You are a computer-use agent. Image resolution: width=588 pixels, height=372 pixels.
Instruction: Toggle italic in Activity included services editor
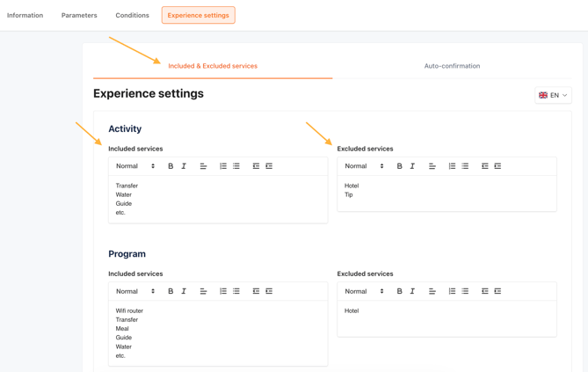coord(184,166)
